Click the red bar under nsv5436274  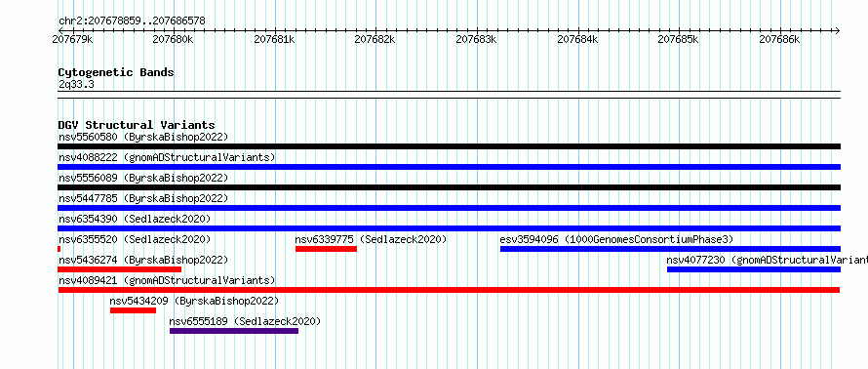click(x=120, y=269)
